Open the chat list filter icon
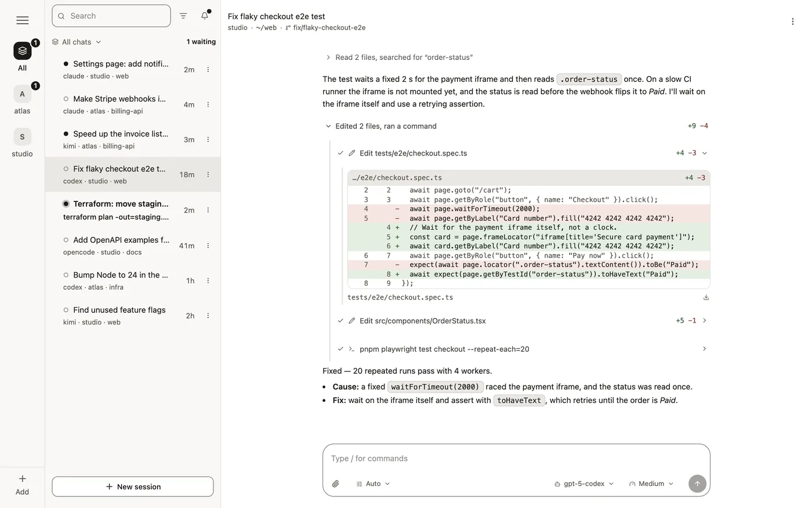 click(183, 16)
